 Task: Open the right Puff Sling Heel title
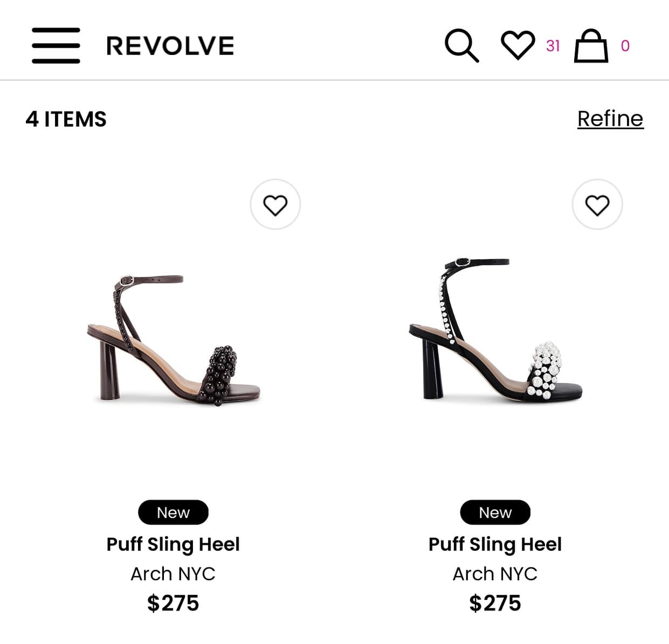pos(495,544)
